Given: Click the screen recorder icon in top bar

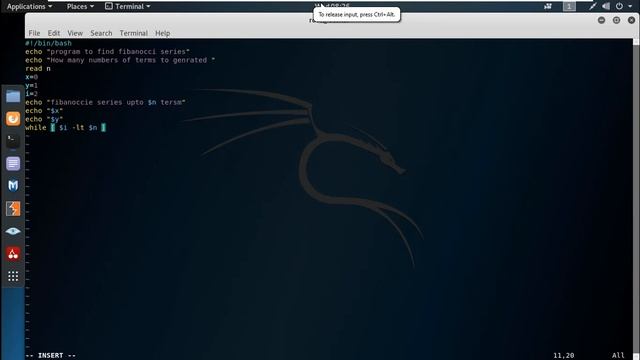Looking at the screenshot, I should (548, 7).
